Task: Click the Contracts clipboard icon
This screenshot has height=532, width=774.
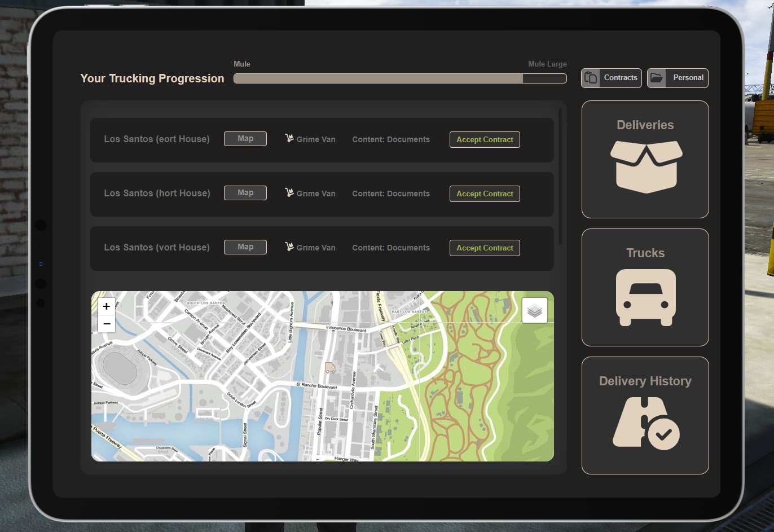Action: [x=591, y=78]
